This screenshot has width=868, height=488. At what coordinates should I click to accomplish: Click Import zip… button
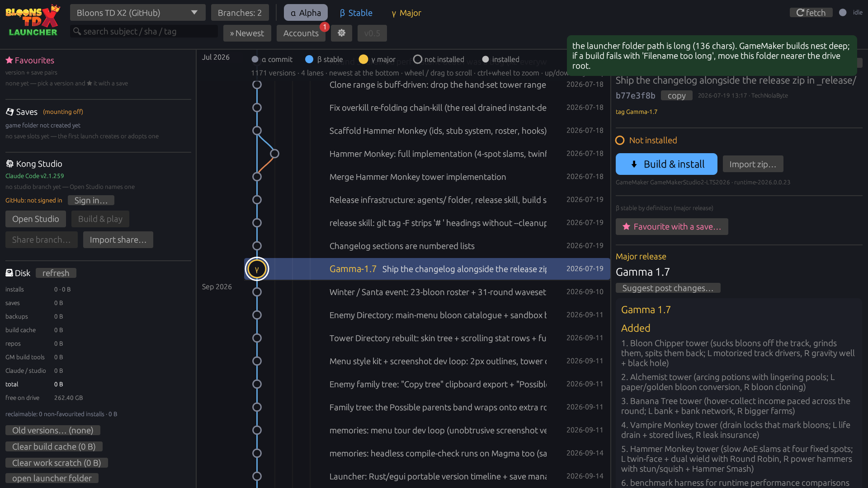(753, 164)
